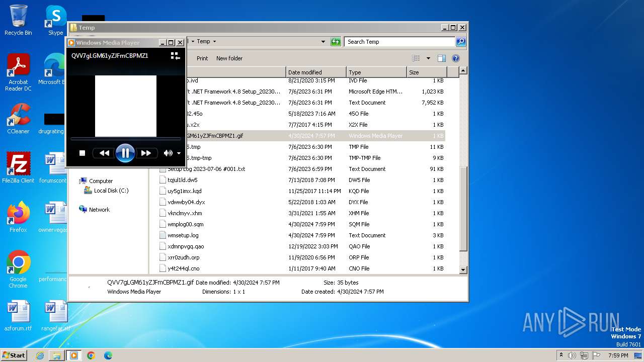Image resolution: width=644 pixels, height=362 pixels.
Task: Show hidden tray icons arrow
Action: click(561, 355)
